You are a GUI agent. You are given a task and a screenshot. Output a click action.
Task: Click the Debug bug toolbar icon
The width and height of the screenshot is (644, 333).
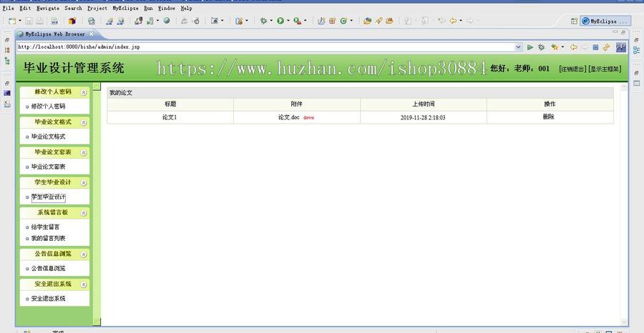pos(263,21)
